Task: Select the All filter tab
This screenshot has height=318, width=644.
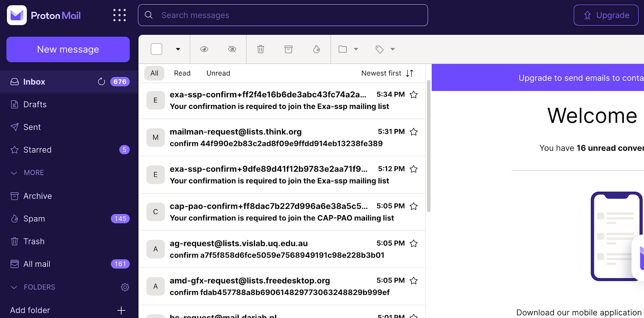Action: (x=155, y=73)
